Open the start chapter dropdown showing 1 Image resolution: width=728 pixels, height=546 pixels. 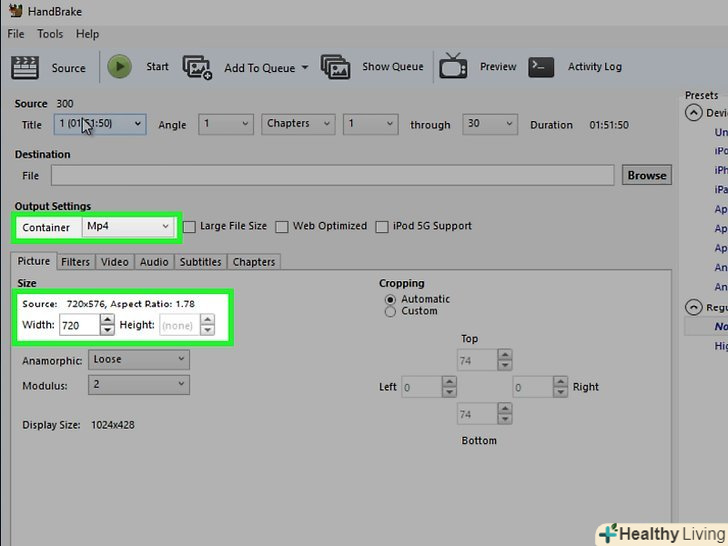tap(370, 124)
